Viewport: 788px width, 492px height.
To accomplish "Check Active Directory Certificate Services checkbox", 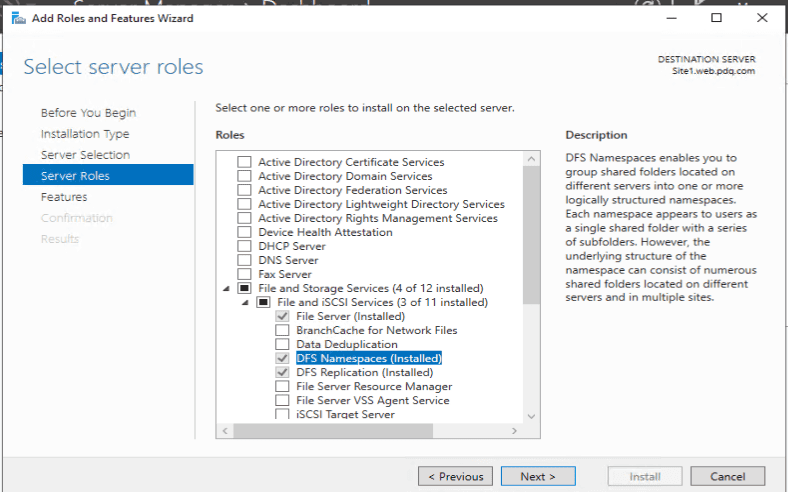I will [x=244, y=162].
